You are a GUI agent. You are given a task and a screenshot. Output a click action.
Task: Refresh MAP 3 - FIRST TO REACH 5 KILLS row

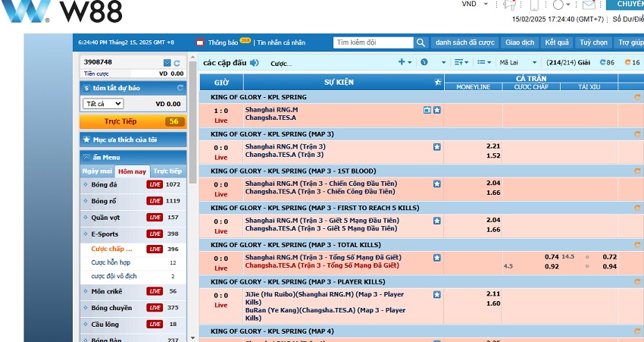coord(637,208)
